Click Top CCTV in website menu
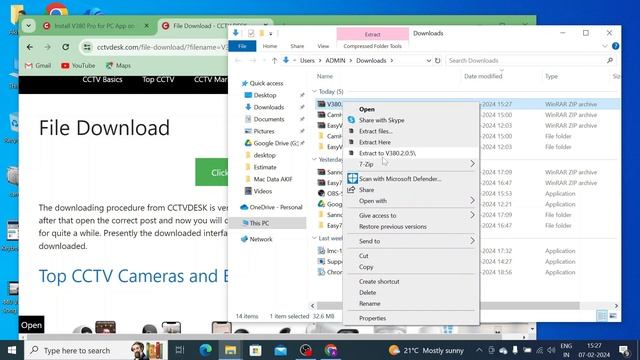This screenshot has width=640, height=360. coord(158,80)
